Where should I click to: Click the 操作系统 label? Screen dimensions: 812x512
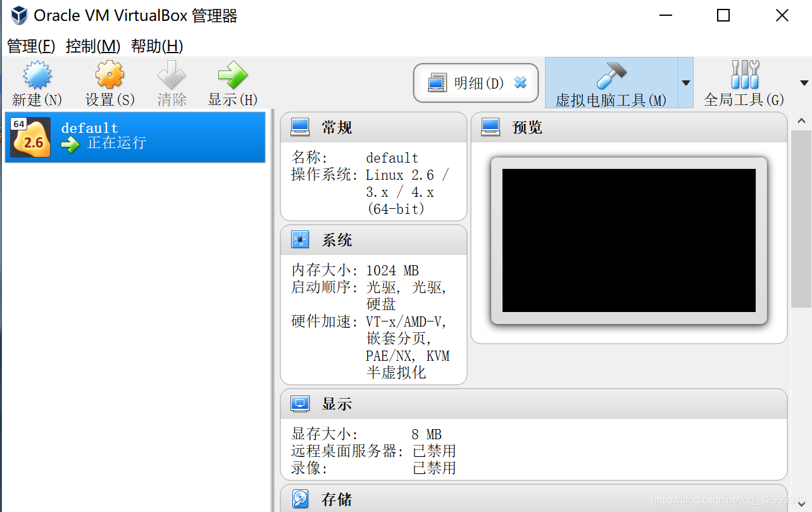coord(325,175)
